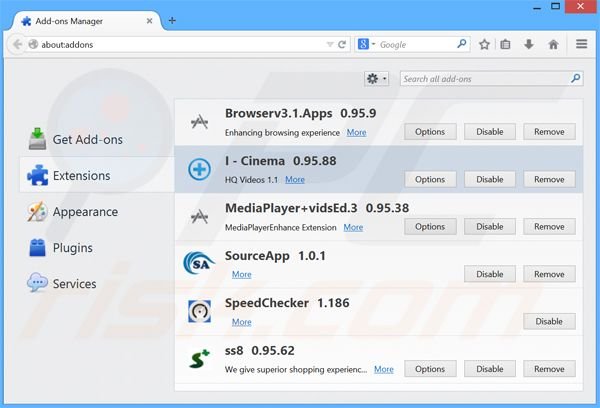The image size is (600, 408).
Task: Click the MediaPlayer+vidsEd.3 extension icon
Action: click(199, 217)
